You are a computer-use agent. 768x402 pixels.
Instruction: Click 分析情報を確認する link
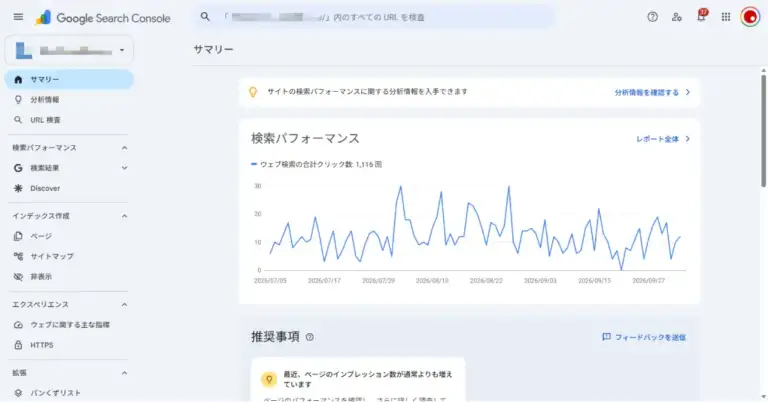(647, 92)
